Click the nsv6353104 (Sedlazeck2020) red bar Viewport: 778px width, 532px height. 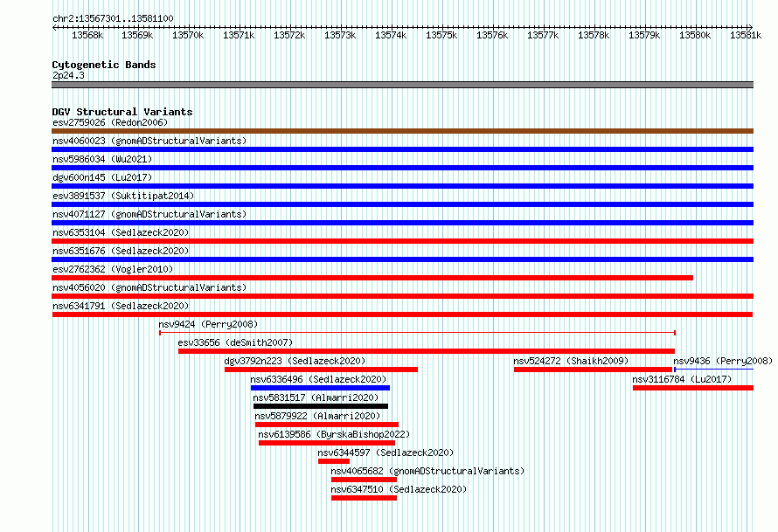tap(402, 241)
